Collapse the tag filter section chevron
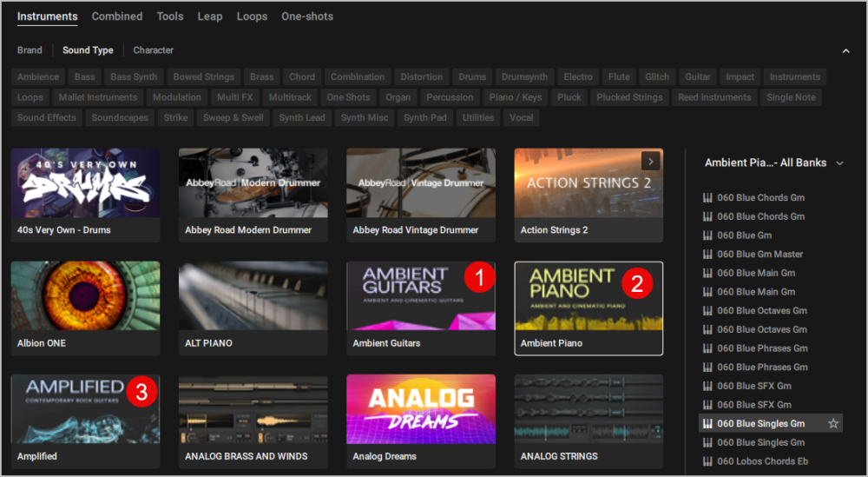Image resolution: width=868 pixels, height=477 pixels. coord(845,51)
